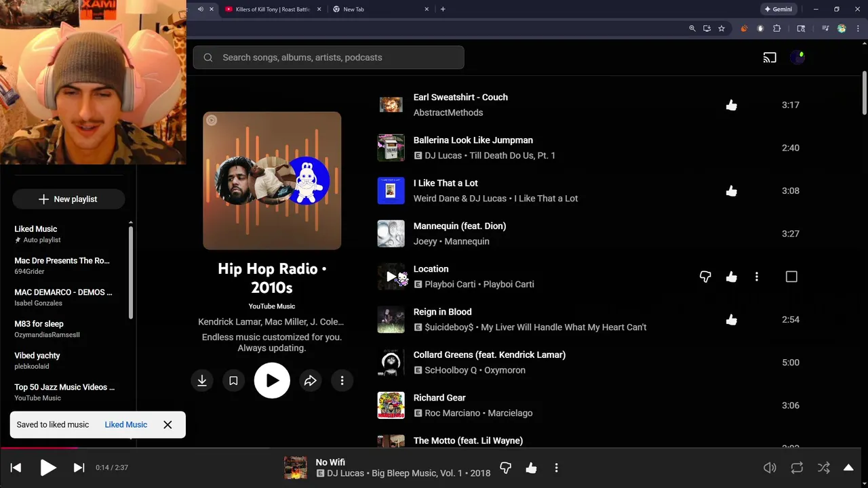
Task: Click the sidebar playlist scrollbar
Action: pyautogui.click(x=131, y=271)
